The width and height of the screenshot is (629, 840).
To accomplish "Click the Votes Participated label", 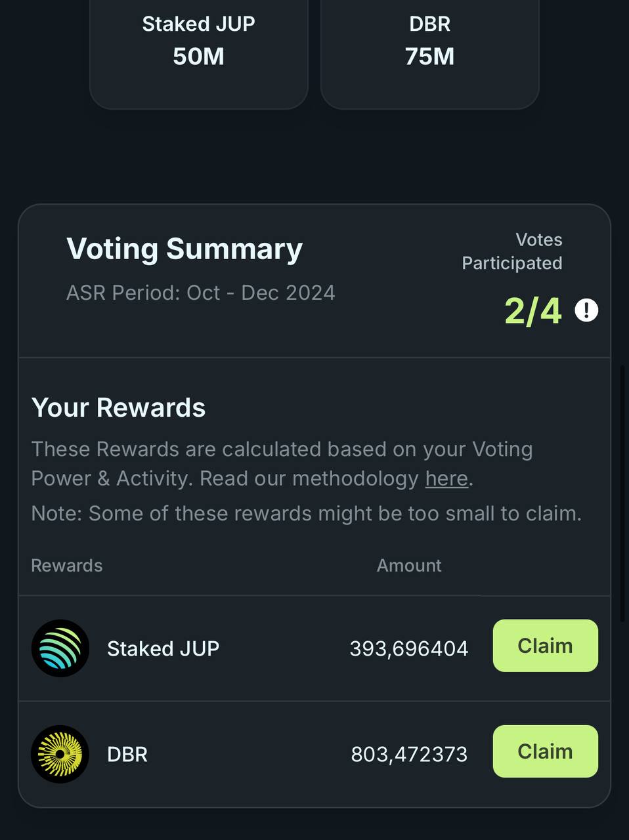I will 512,251.
